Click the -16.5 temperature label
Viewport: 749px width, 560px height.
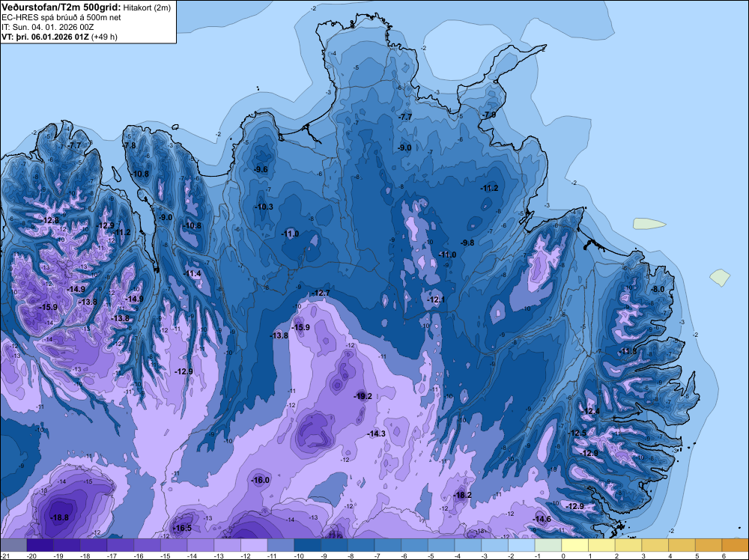click(182, 528)
